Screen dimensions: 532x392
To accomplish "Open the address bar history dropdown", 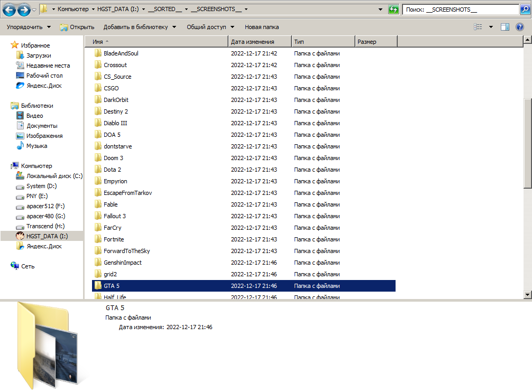I will click(x=380, y=10).
